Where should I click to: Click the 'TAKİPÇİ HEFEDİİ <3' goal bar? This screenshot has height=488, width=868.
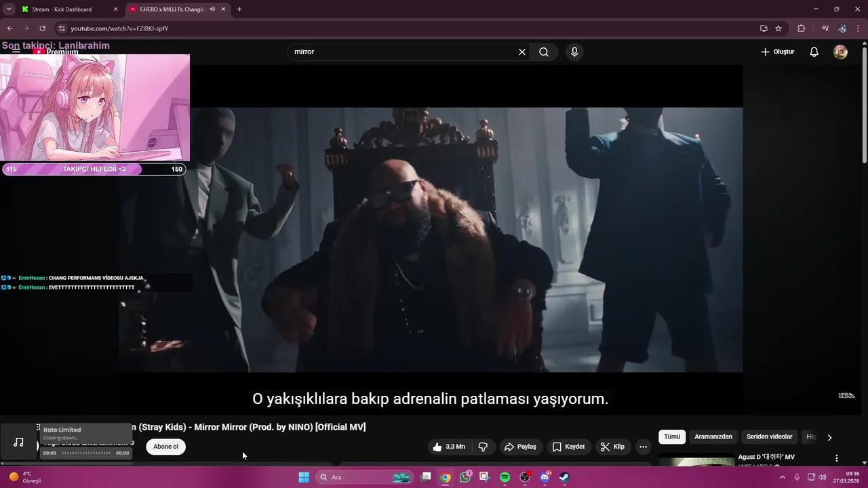click(94, 169)
